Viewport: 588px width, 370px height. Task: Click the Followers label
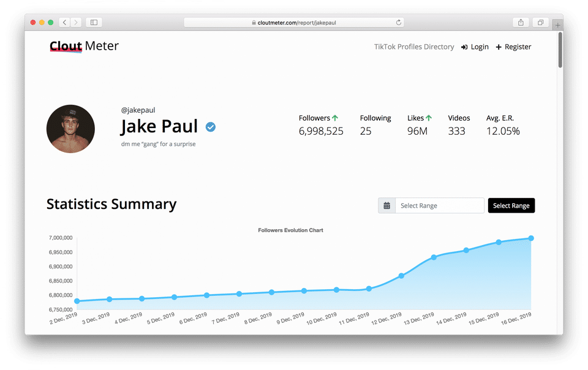[314, 118]
